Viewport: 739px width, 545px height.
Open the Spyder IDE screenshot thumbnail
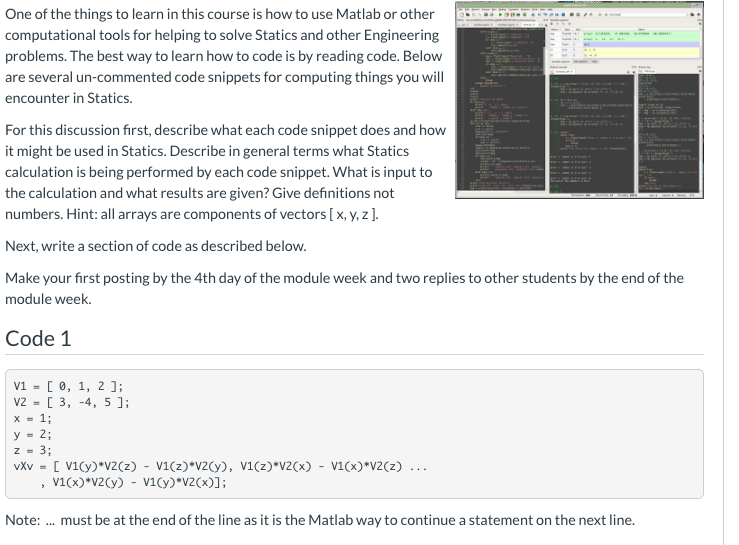pyautogui.click(x=579, y=100)
